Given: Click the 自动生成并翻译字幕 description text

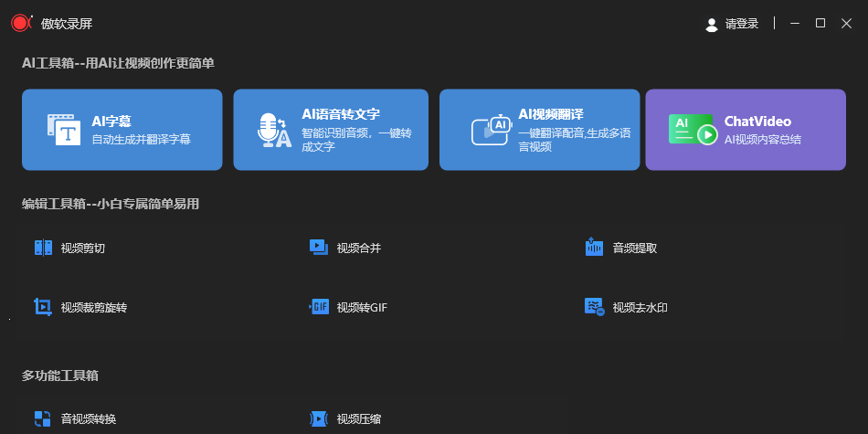Looking at the screenshot, I should pyautogui.click(x=141, y=140).
